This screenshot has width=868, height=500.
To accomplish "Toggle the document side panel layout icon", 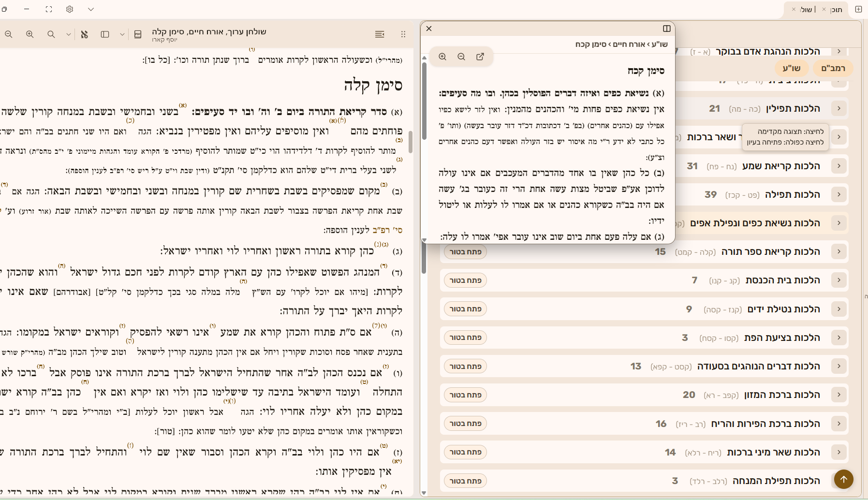I will pos(105,34).
